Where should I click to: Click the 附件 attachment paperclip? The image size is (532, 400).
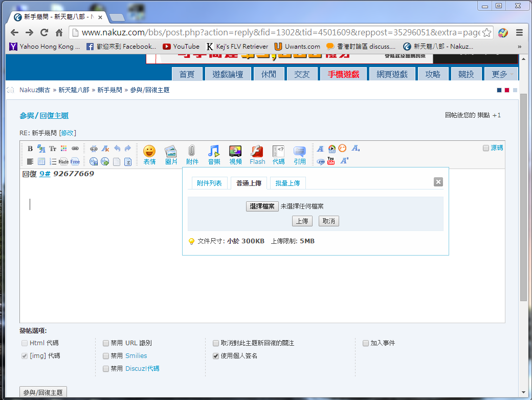tap(192, 155)
